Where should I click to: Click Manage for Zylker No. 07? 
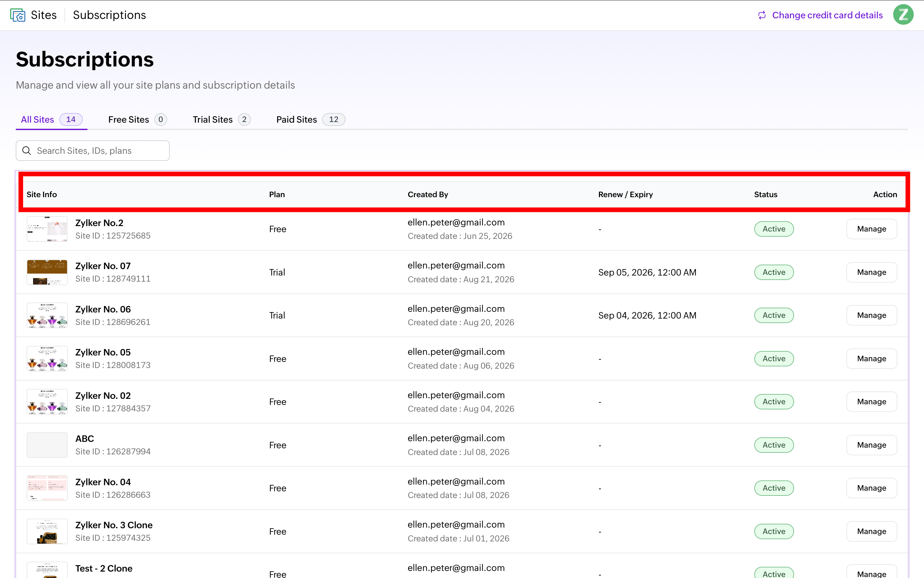click(871, 272)
